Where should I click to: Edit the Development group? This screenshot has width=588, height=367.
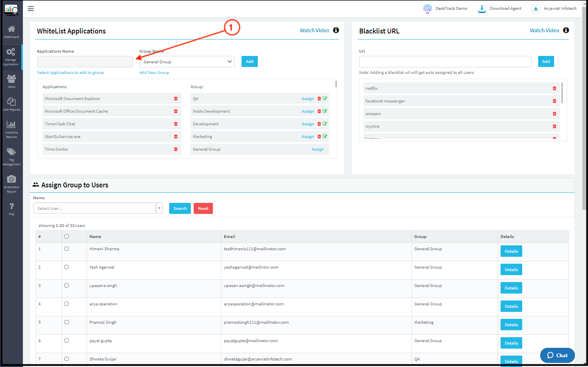coord(325,124)
